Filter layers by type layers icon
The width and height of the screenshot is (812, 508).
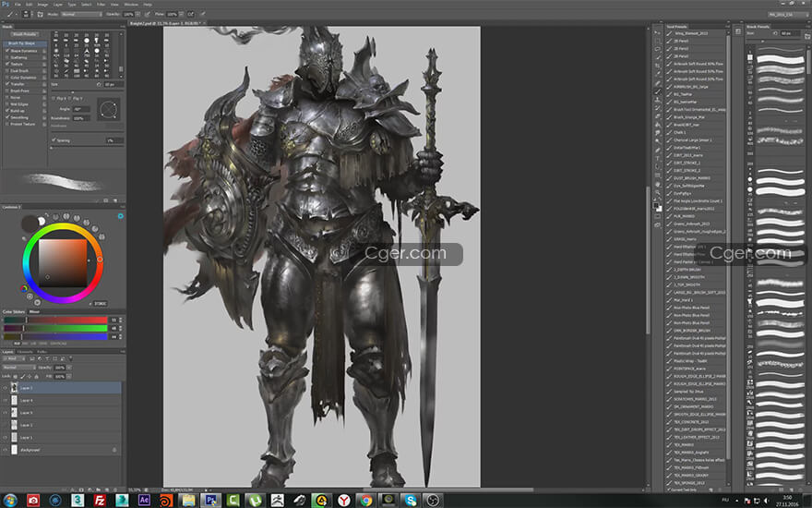click(x=47, y=358)
